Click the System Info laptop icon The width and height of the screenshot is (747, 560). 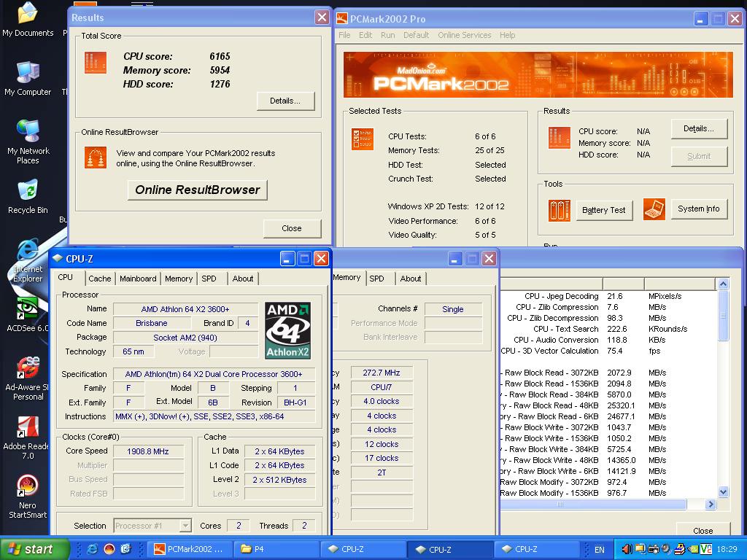[x=654, y=209]
